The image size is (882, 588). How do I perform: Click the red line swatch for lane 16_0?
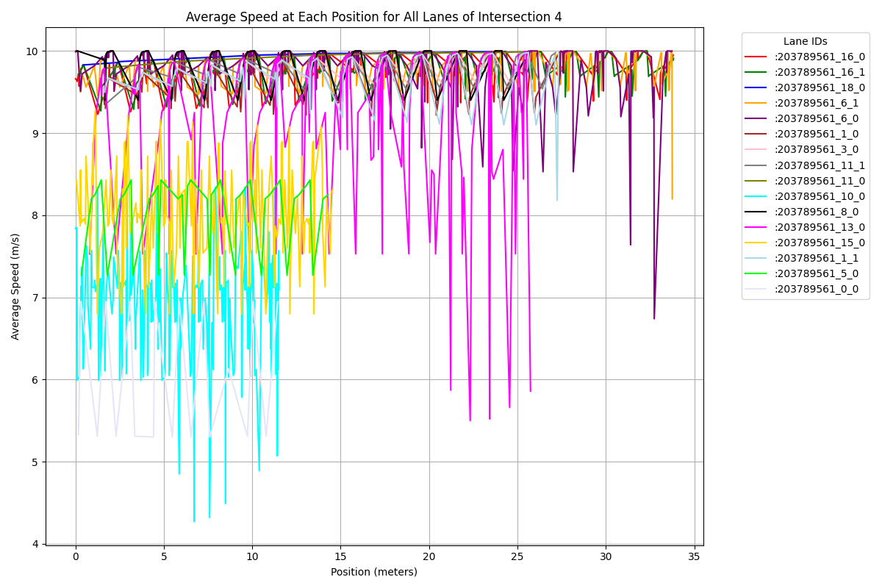756,57
